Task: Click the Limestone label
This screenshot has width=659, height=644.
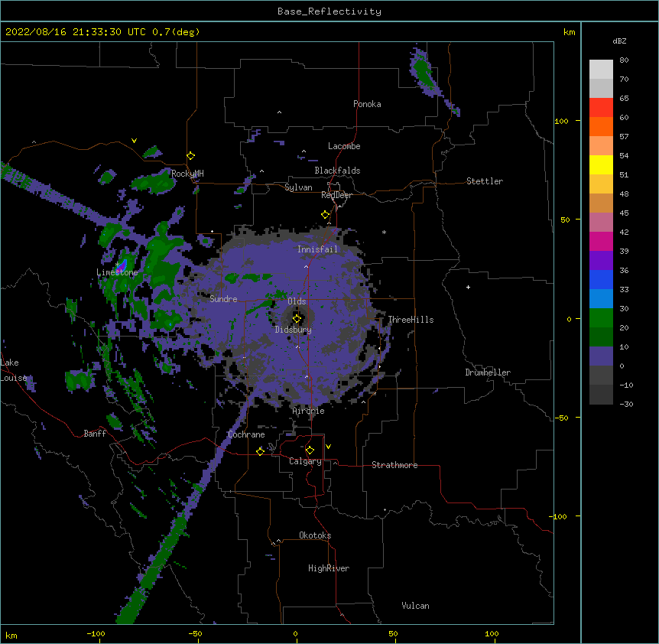Action: pyautogui.click(x=117, y=272)
